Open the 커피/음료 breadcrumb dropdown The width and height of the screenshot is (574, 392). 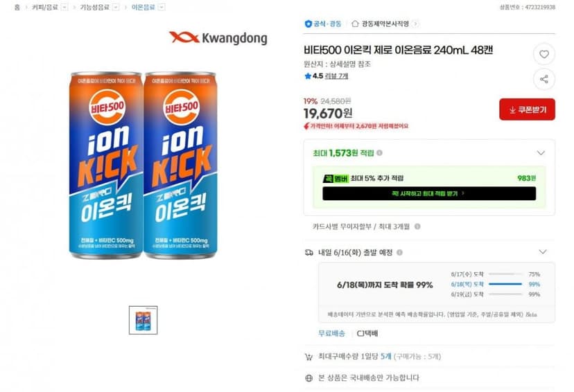tap(64, 7)
